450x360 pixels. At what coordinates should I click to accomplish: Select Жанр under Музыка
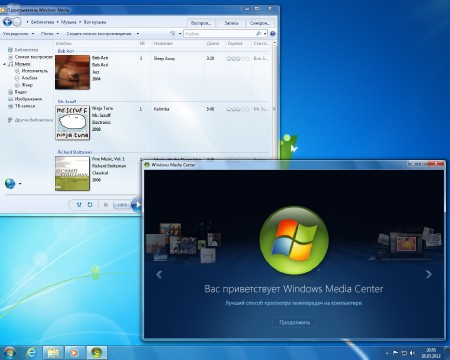point(27,85)
